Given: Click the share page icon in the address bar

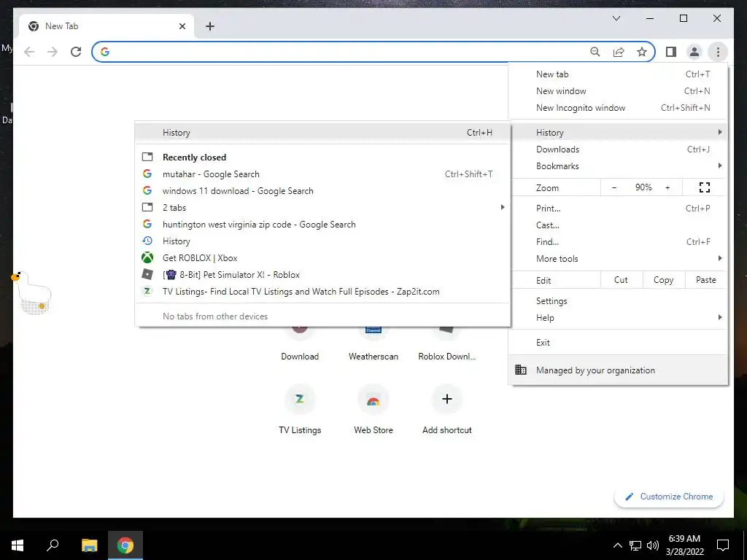Looking at the screenshot, I should [x=619, y=52].
